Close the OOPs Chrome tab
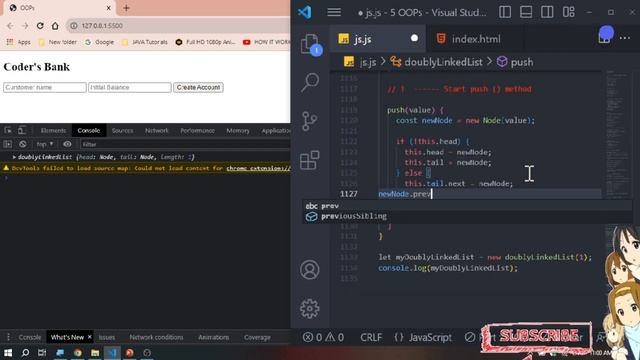Screen dimensions: 640x360 coord(109,8)
